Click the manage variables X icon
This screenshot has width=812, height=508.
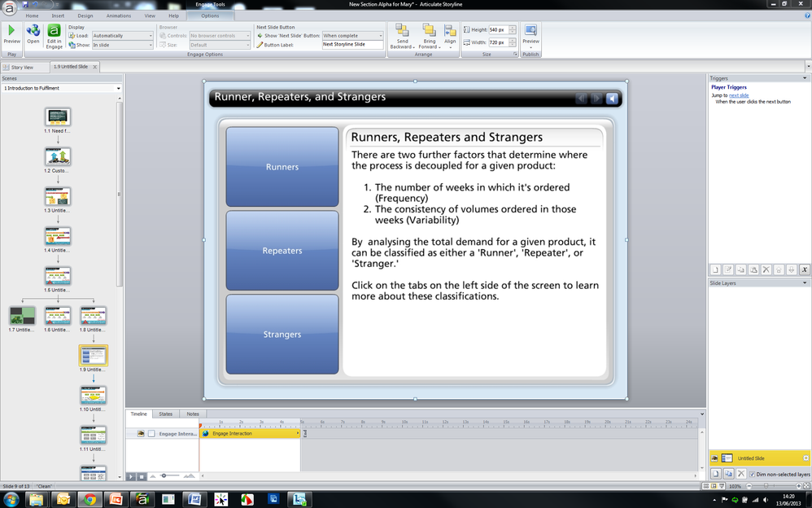[804, 269]
